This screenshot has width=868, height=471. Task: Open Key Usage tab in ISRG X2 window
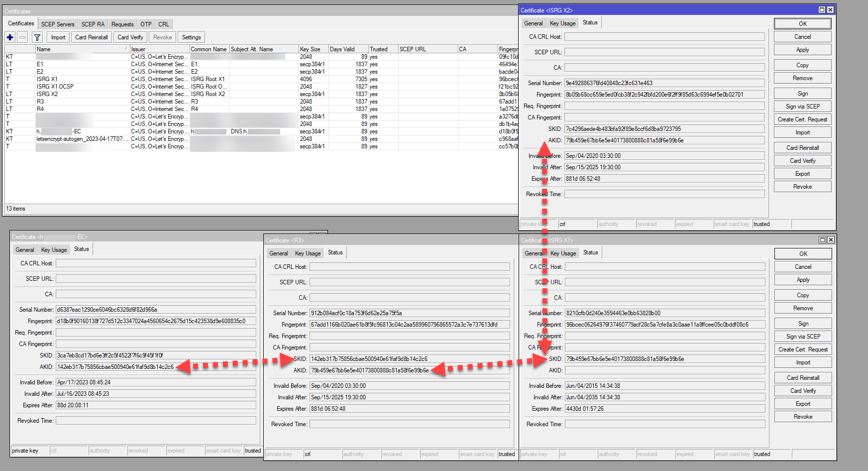pyautogui.click(x=563, y=23)
